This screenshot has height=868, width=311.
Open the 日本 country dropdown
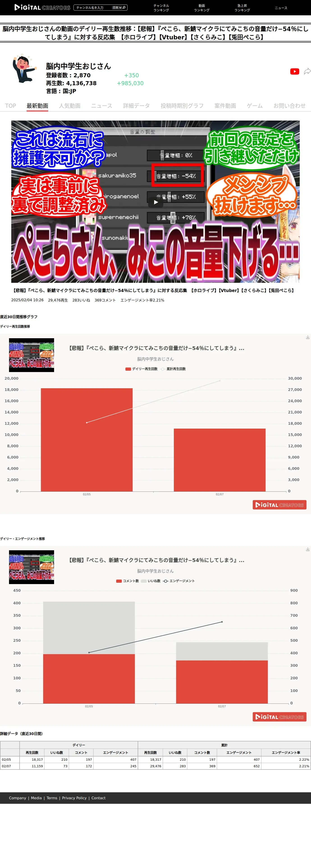click(x=117, y=7)
